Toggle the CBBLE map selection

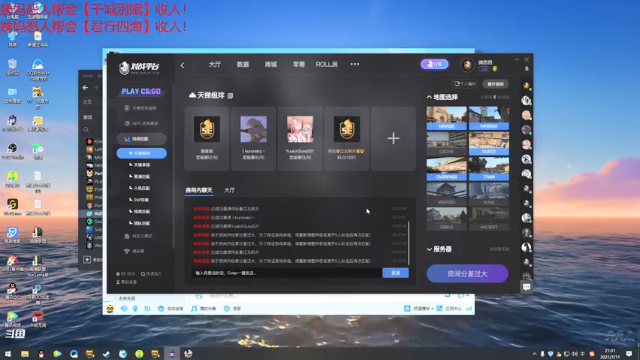click(447, 219)
